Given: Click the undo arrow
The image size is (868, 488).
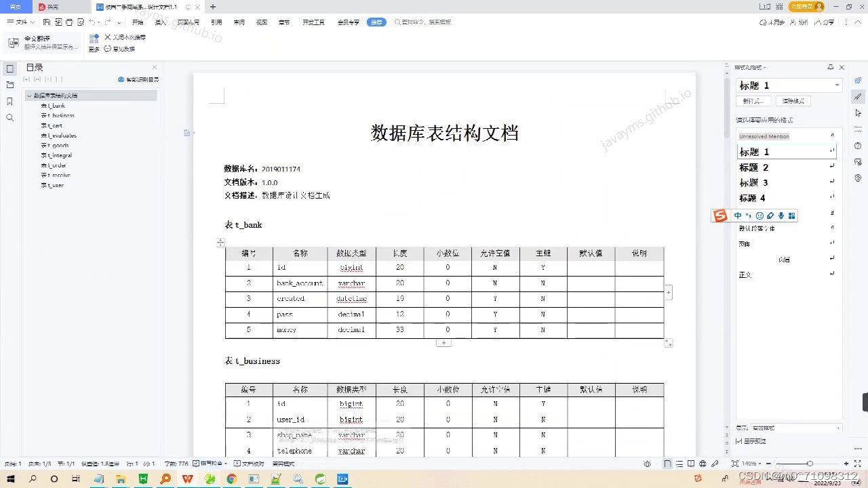Looking at the screenshot, I should (x=92, y=22).
